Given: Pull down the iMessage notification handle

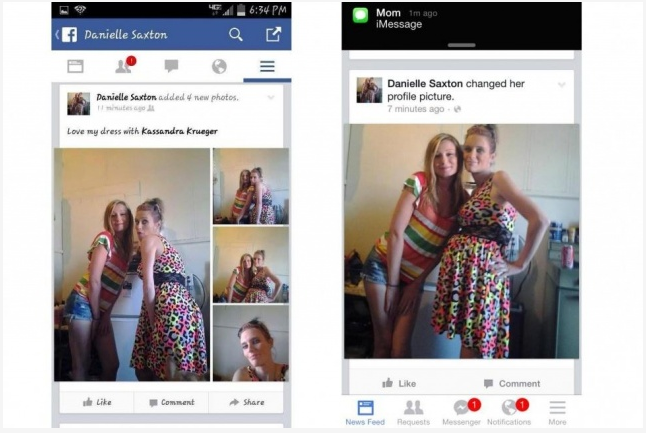Looking at the screenshot, I should coord(461,45).
